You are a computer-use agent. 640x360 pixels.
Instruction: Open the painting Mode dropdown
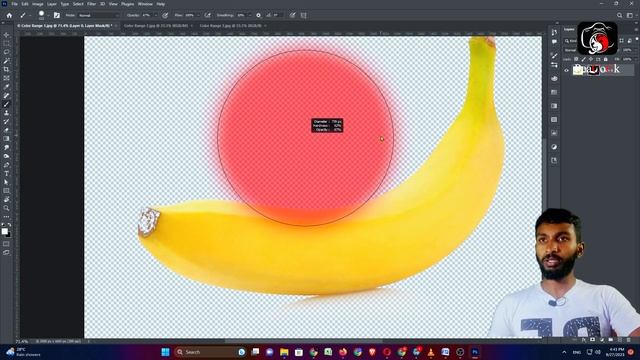pyautogui.click(x=99, y=15)
